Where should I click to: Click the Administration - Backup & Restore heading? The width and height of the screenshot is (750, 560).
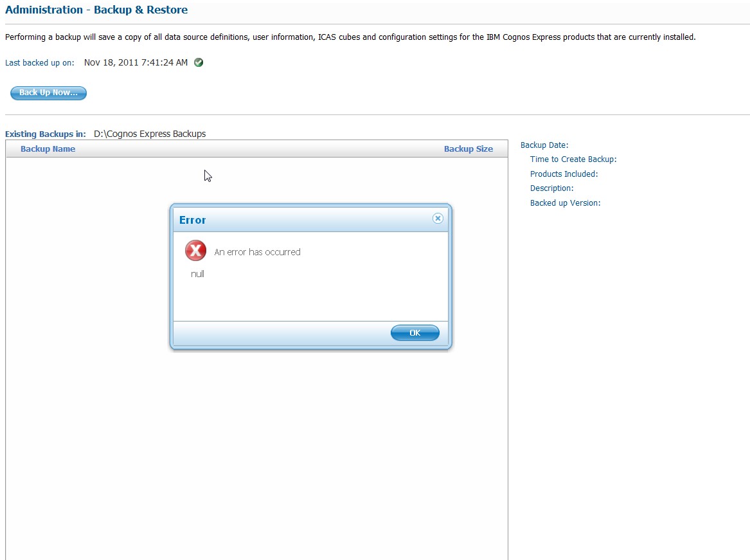click(96, 10)
